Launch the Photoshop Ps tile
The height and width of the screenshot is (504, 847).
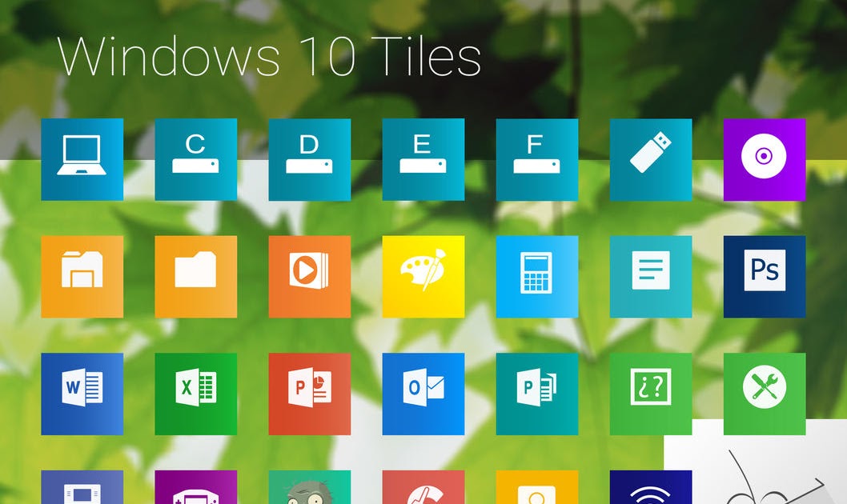coord(765,276)
